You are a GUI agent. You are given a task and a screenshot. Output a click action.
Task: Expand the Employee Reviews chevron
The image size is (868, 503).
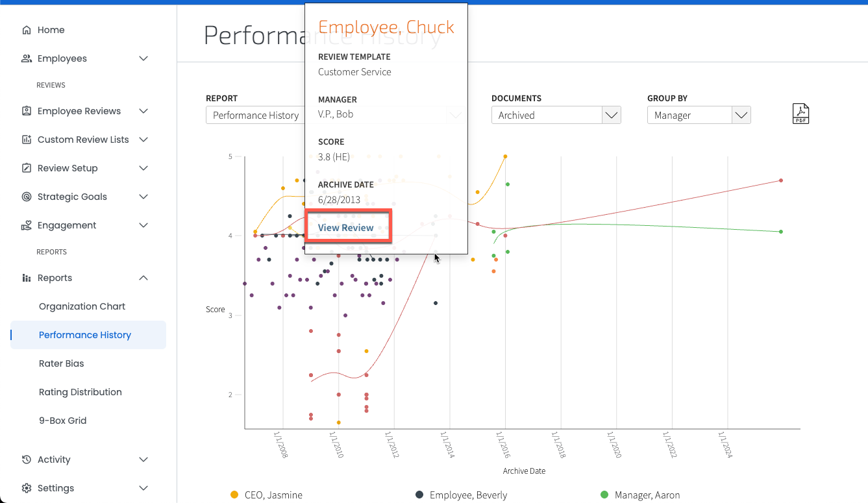click(x=144, y=111)
